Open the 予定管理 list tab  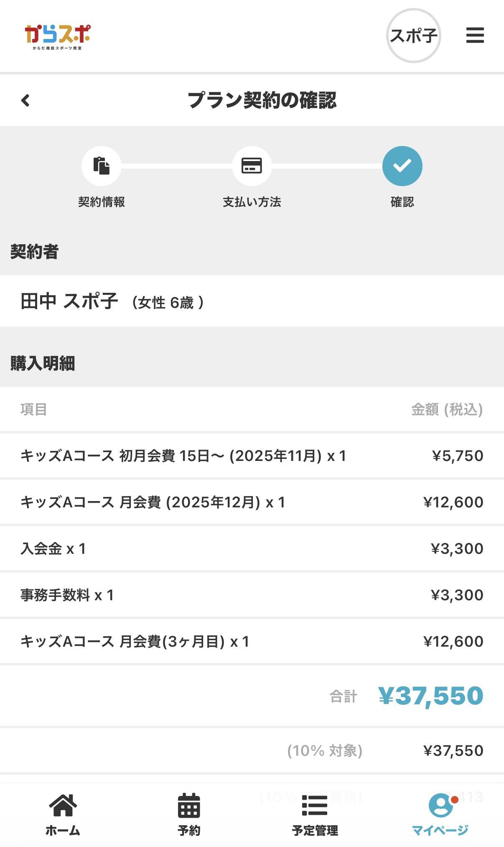[x=315, y=814]
